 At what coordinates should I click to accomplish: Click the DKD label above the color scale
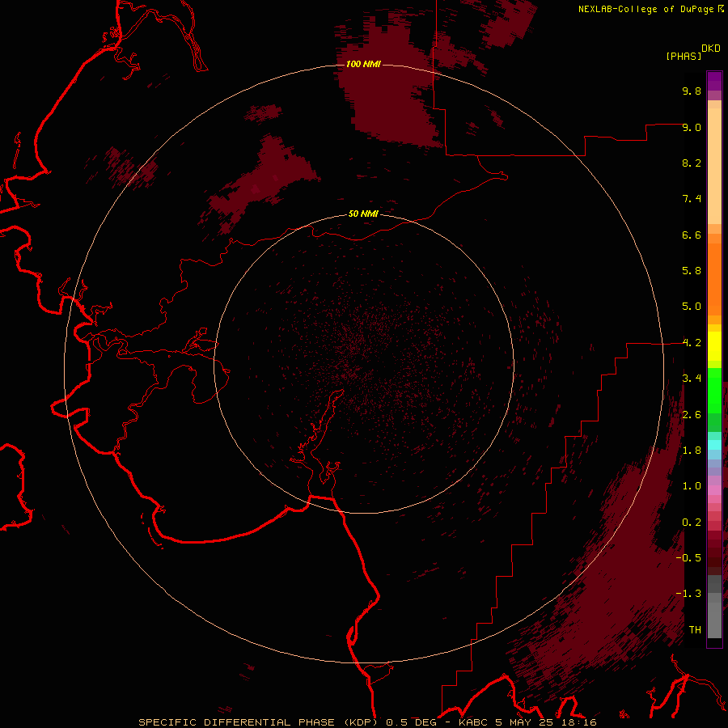(711, 48)
